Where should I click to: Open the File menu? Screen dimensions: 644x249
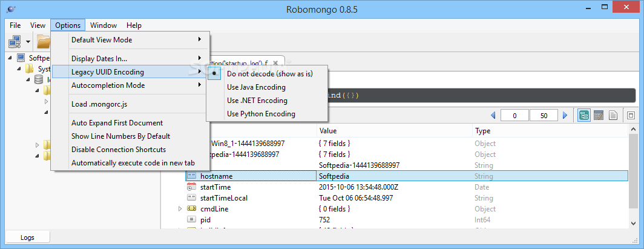tap(15, 25)
